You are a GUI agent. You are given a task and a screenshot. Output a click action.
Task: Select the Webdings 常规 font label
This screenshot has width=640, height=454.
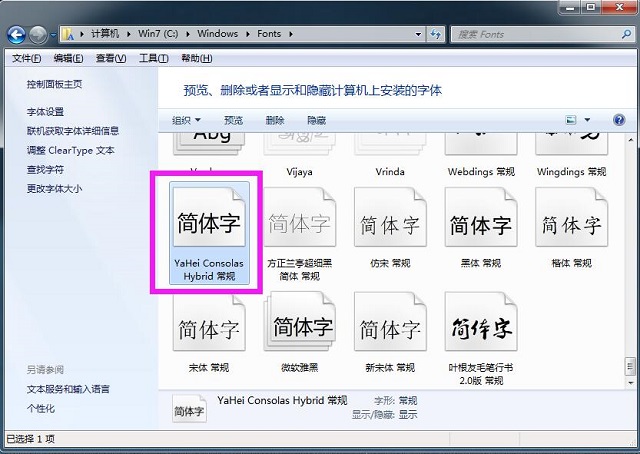point(481,171)
